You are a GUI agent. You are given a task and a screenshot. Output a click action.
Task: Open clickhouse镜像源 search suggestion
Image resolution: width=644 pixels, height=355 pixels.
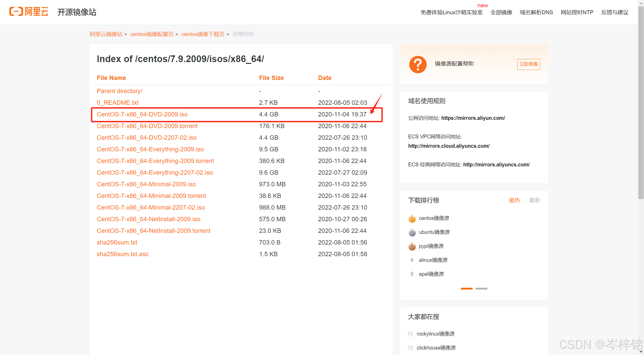(x=436, y=348)
